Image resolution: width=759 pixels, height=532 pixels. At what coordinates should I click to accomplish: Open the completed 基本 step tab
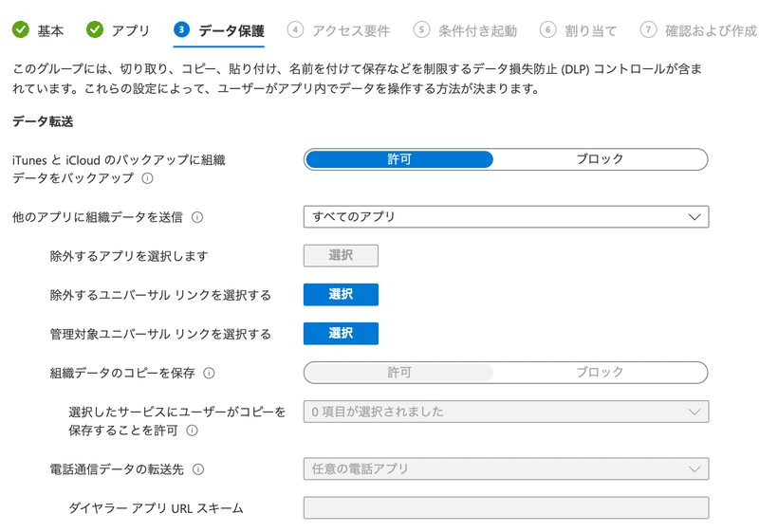click(x=38, y=30)
